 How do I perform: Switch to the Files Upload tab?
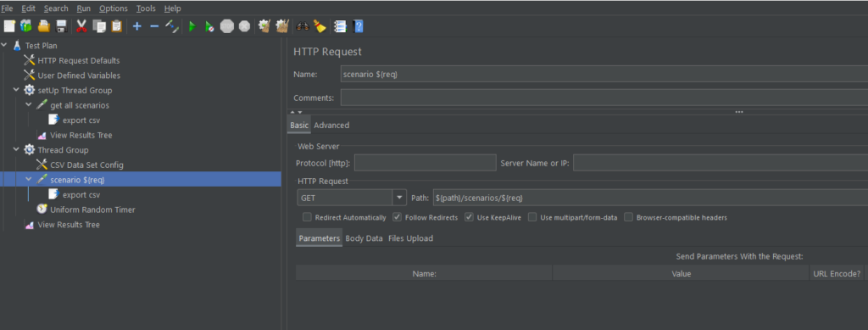click(411, 238)
